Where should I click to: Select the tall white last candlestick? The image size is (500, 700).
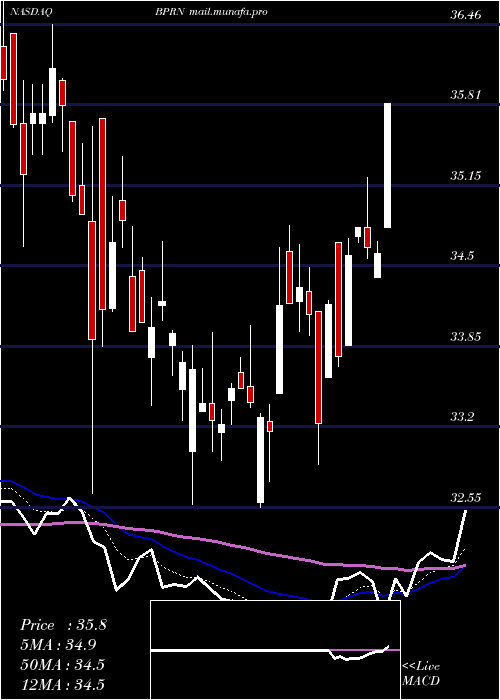coord(388,166)
